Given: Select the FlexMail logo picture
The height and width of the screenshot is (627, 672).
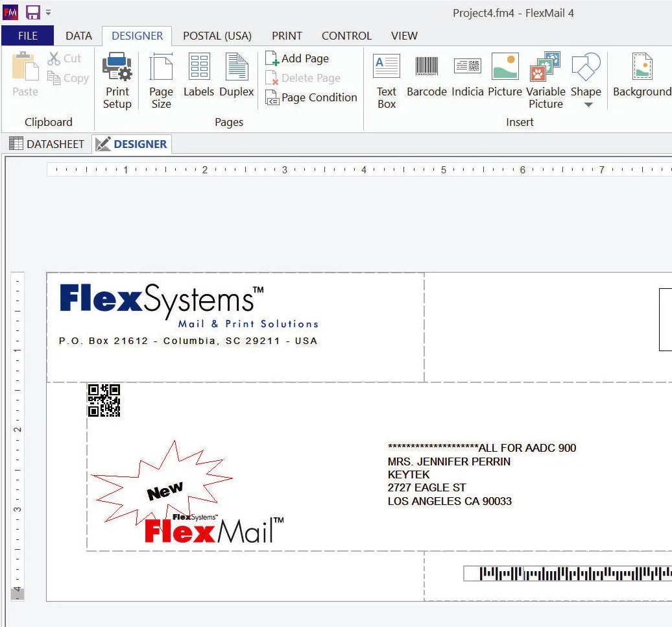Looking at the screenshot, I should pos(214,529).
